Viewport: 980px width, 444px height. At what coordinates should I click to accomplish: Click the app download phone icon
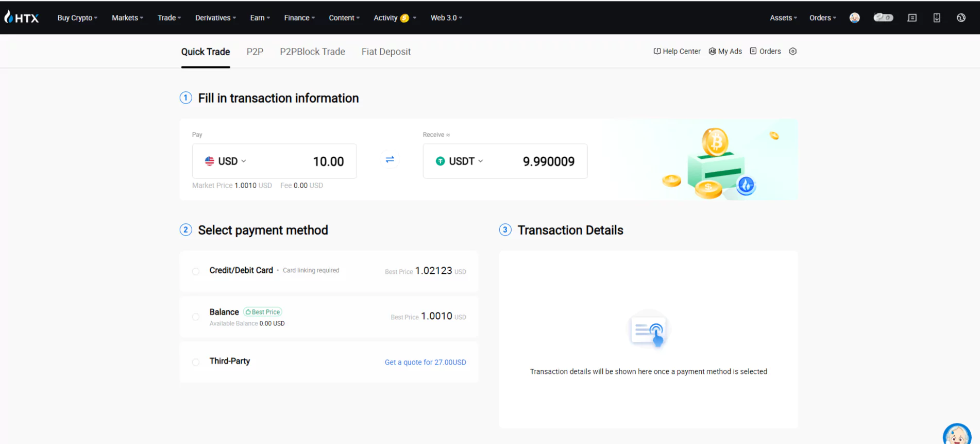[937, 18]
